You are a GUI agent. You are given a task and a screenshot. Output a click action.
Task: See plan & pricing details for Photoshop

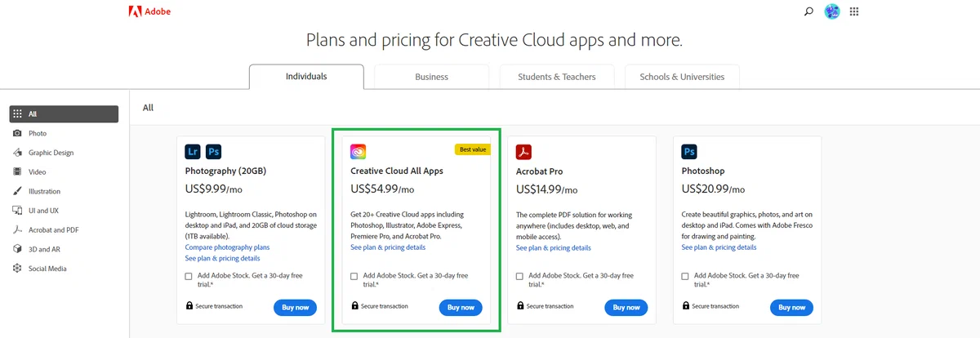click(x=719, y=247)
